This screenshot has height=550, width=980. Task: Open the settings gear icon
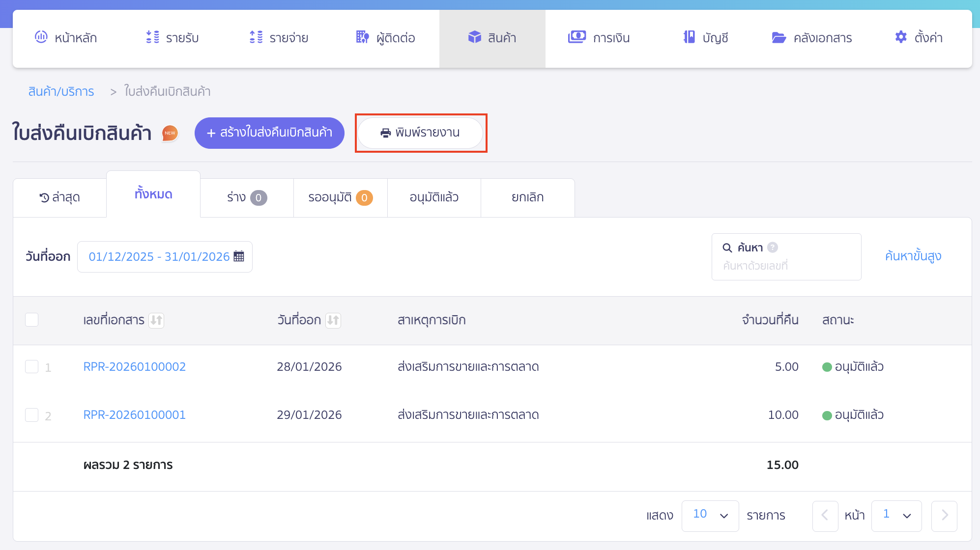click(x=901, y=37)
